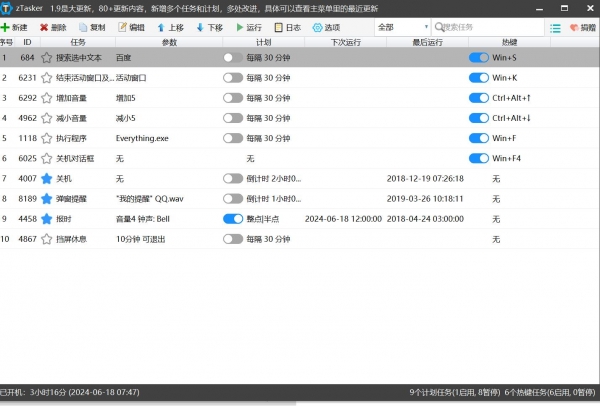Click the 已开机 uptime status text
Image resolution: width=600 pixels, height=406 pixels.
(70, 392)
